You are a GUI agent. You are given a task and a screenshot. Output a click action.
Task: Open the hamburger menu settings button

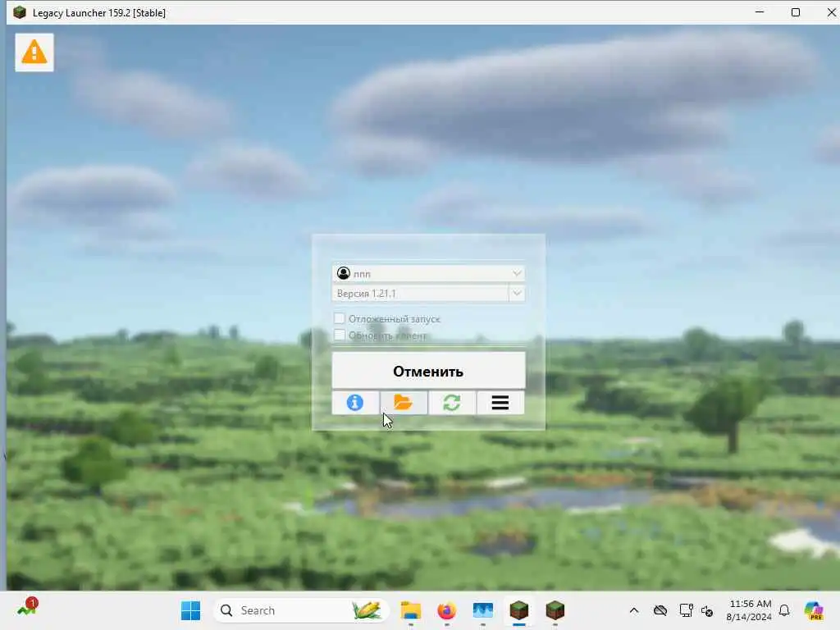tap(500, 402)
